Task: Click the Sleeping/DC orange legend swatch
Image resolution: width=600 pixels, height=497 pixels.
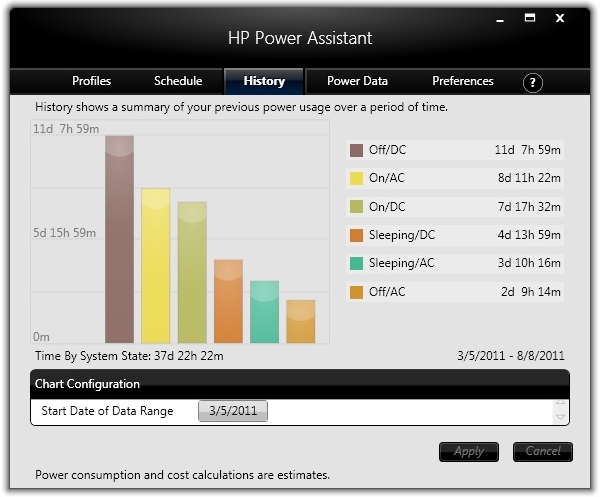Action: point(356,236)
